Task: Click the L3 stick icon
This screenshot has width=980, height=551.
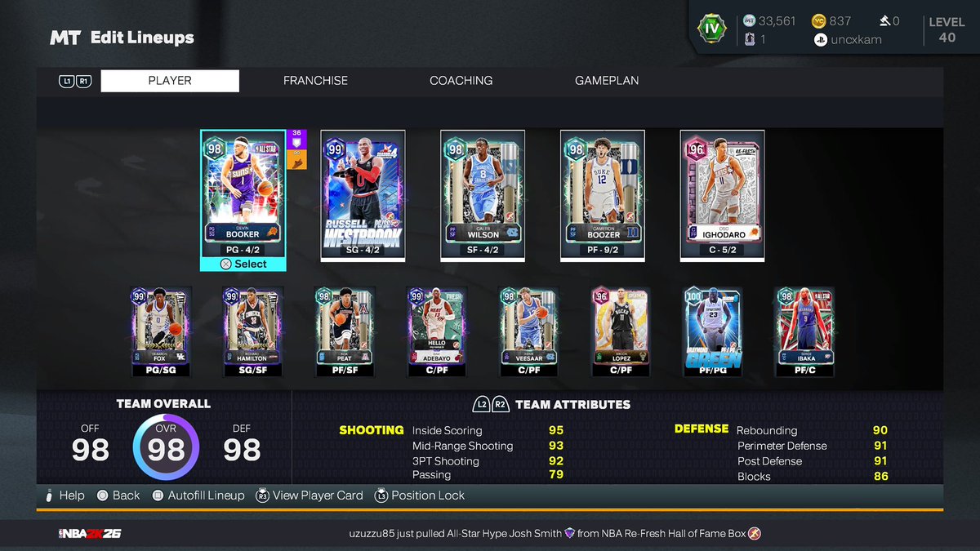Action: (x=381, y=495)
